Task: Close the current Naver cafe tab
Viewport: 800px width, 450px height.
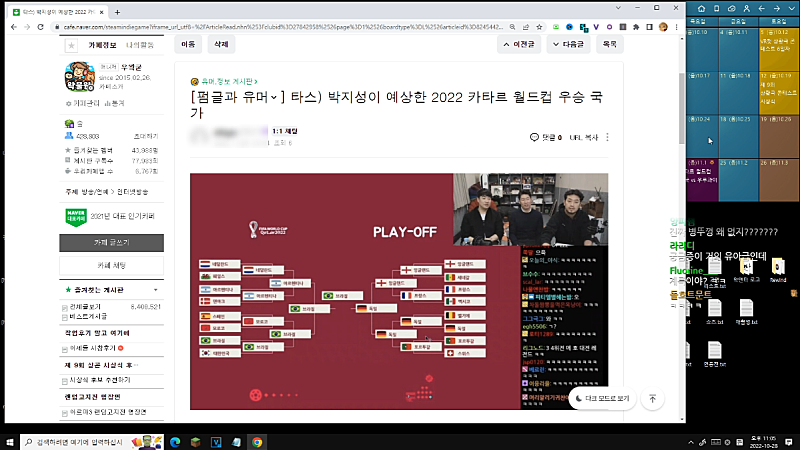Action: [x=102, y=12]
